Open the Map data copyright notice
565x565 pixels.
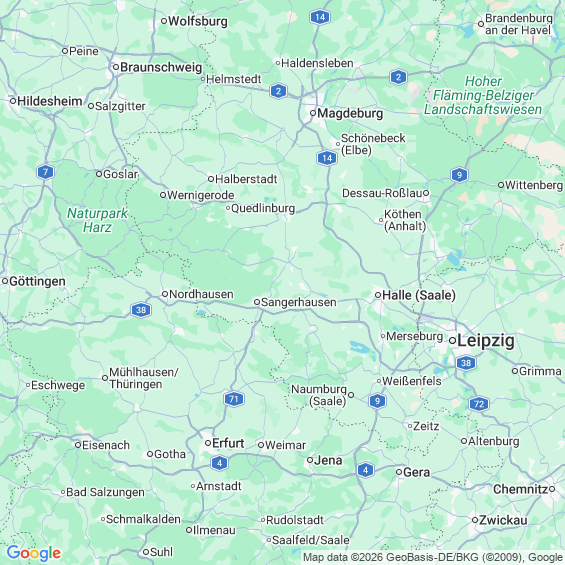point(433,557)
